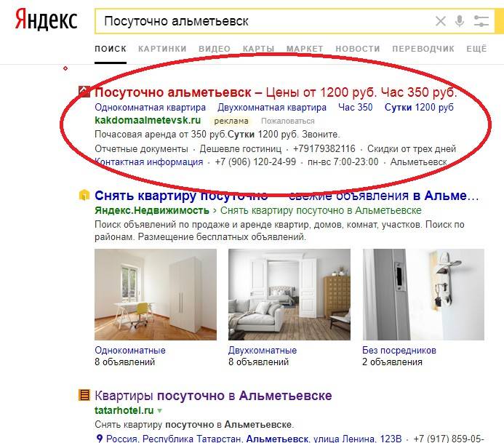Click the Пожаловаться link on the ad
Viewport: 504px width, 443px height.
pyautogui.click(x=288, y=121)
